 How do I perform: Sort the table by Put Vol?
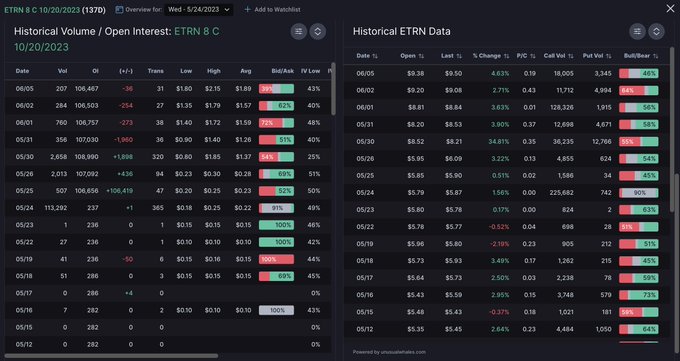pyautogui.click(x=597, y=56)
